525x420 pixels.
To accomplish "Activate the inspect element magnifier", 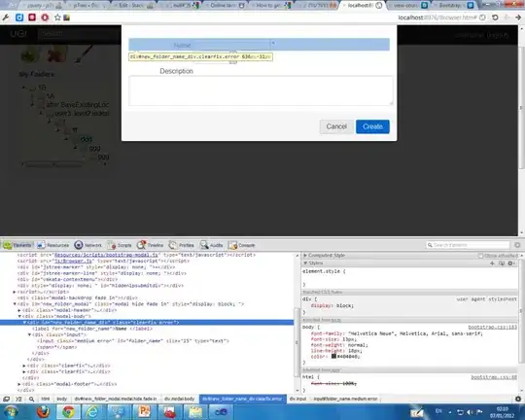I will 31,399.
